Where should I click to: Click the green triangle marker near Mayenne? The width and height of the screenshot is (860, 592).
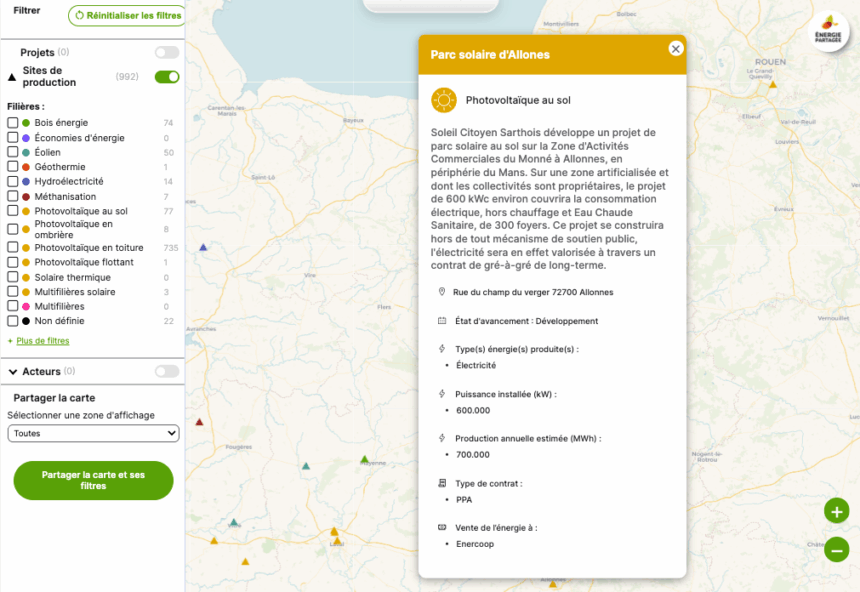[364, 460]
